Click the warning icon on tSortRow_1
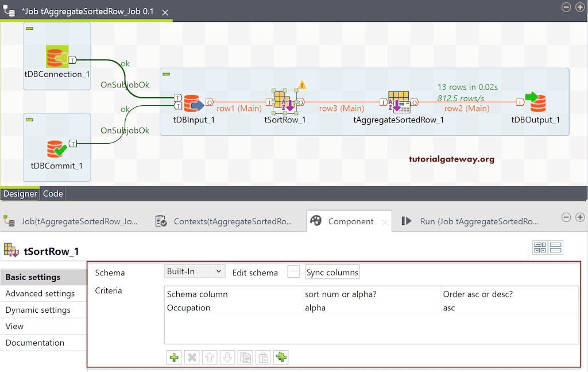 tap(303, 84)
